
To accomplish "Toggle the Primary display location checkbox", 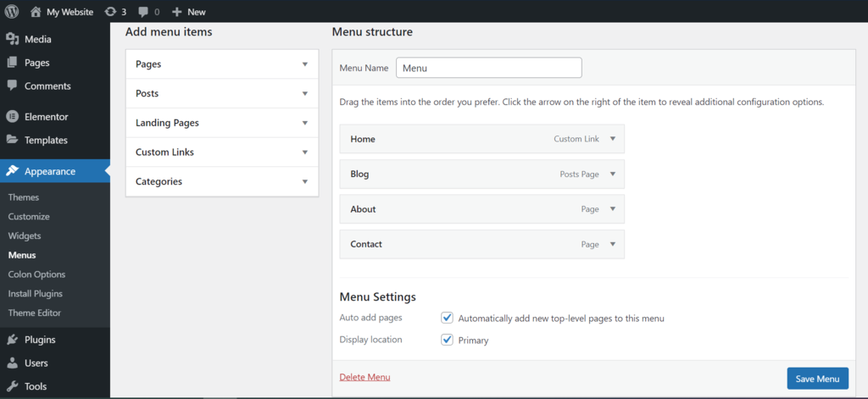I will 447,340.
